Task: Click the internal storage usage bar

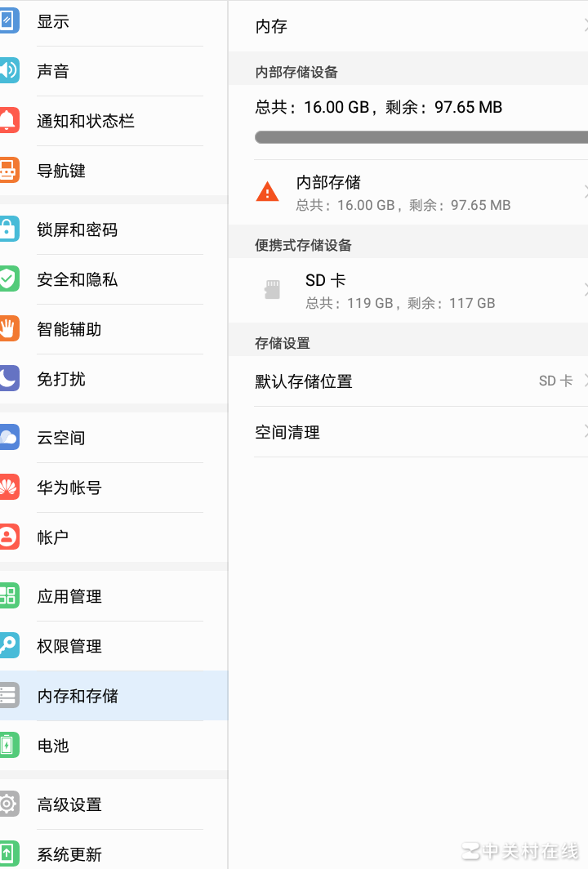Action: pyautogui.click(x=408, y=137)
